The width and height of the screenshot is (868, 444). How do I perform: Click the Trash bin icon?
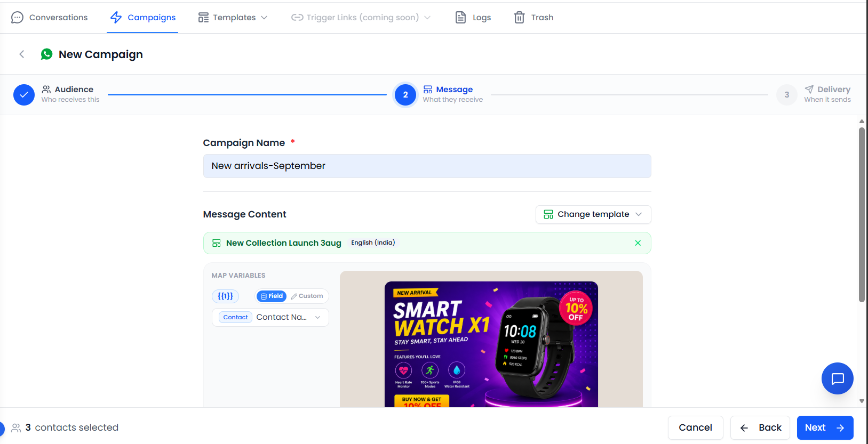tap(519, 18)
